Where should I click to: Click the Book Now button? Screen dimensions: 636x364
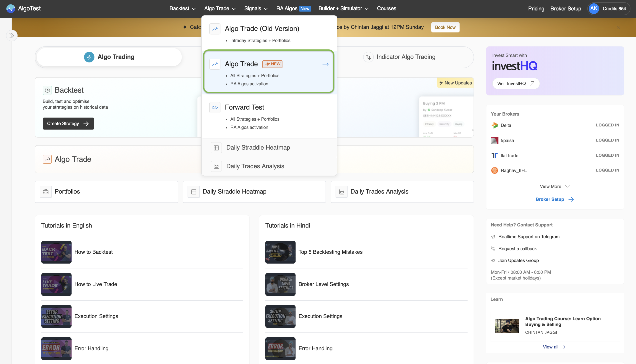click(445, 28)
